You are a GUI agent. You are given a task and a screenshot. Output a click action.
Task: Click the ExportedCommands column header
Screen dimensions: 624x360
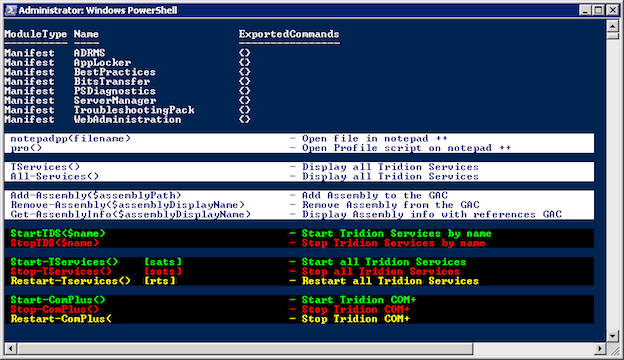point(289,34)
